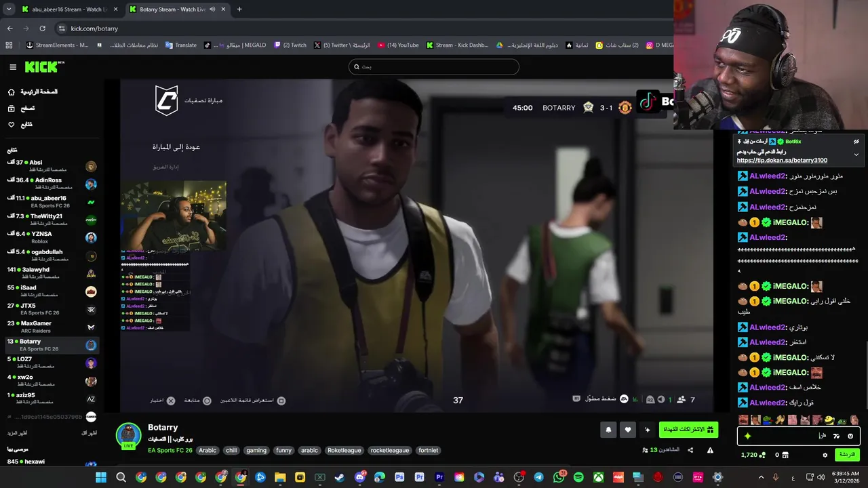Viewport: 868px width, 488px height.
Task: Open iSaad channel in sidebar
Action: 51,291
